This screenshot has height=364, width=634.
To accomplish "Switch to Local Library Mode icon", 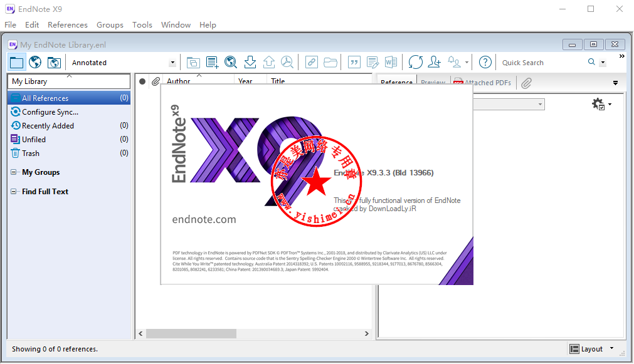I will (x=16, y=62).
